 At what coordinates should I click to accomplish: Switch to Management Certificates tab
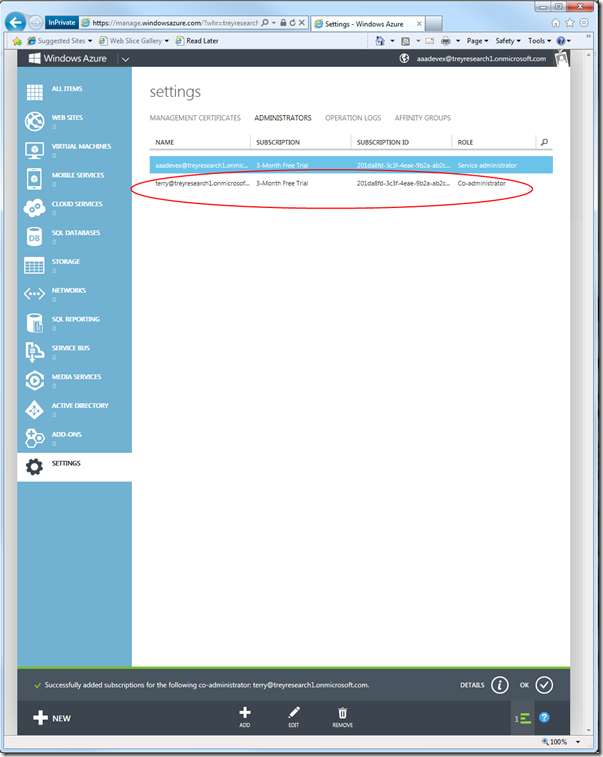point(195,118)
